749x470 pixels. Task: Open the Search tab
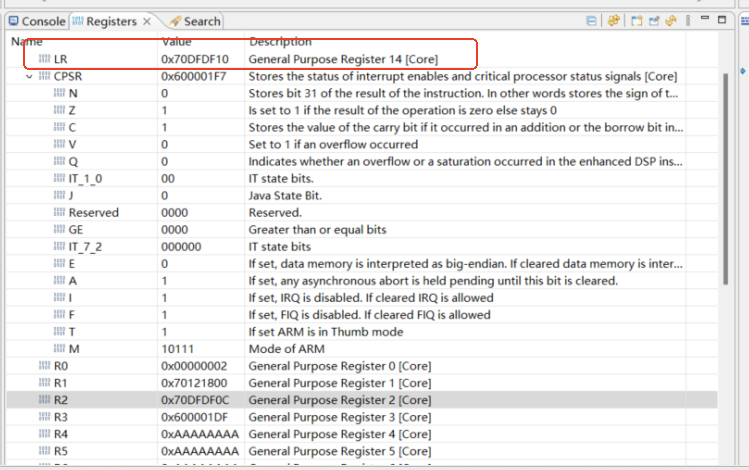pyautogui.click(x=195, y=21)
